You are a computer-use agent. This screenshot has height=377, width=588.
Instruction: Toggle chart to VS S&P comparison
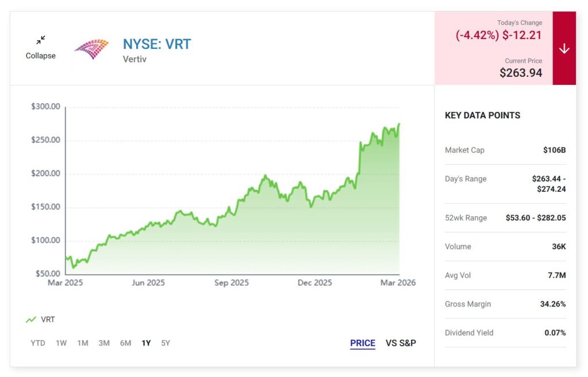(401, 343)
